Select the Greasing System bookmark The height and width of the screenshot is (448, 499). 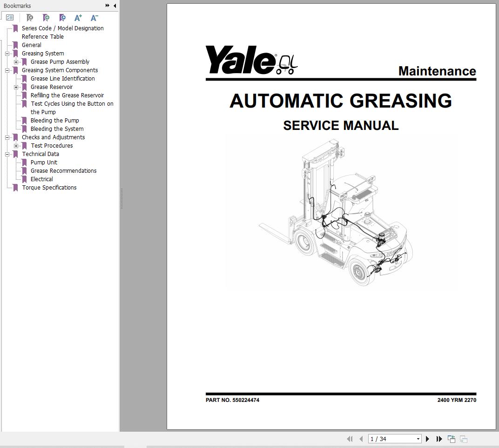tap(43, 53)
